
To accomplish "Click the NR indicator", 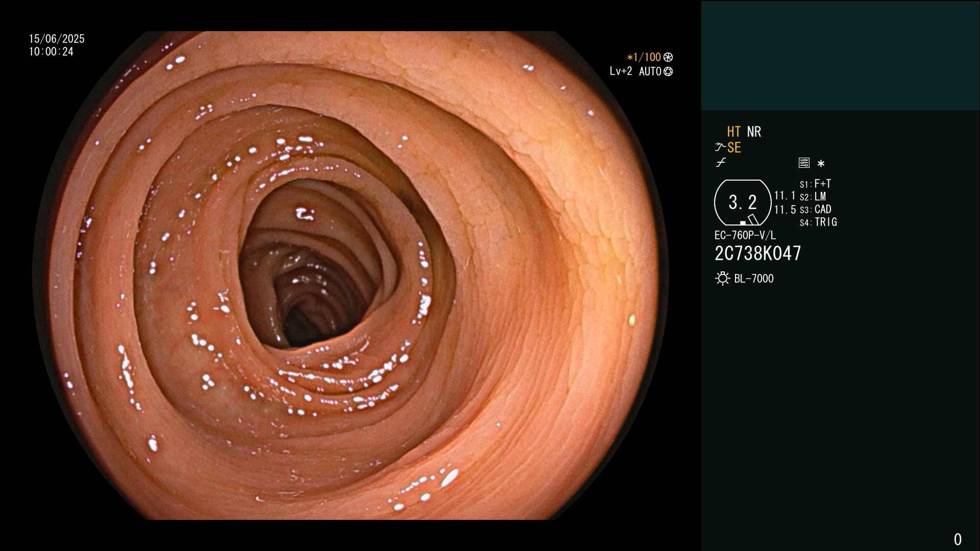I will [754, 132].
